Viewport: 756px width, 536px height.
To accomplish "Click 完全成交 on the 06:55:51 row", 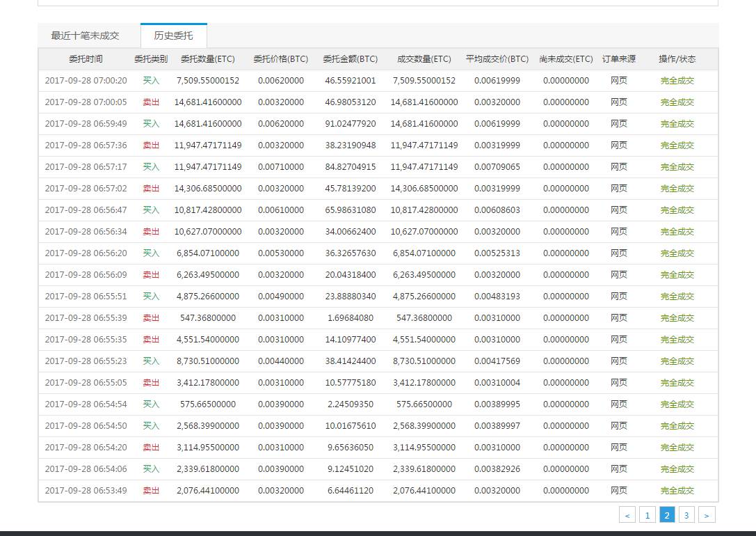I will [676, 296].
